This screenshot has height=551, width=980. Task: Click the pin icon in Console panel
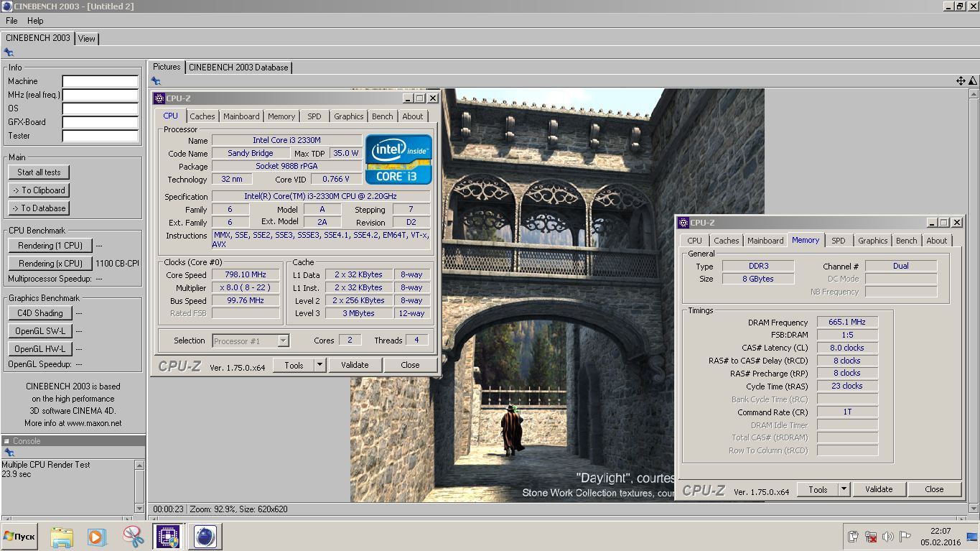pos(9,453)
